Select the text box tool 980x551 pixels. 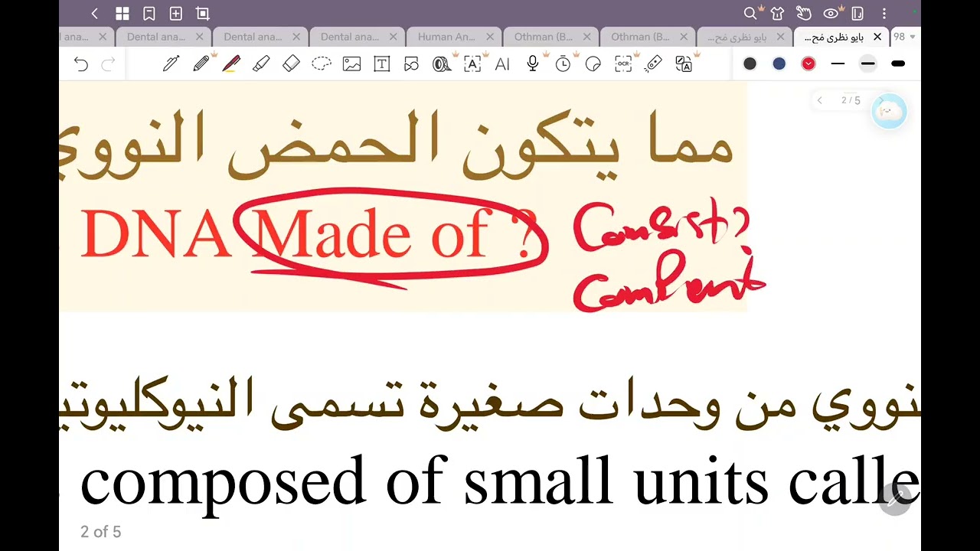click(x=381, y=64)
